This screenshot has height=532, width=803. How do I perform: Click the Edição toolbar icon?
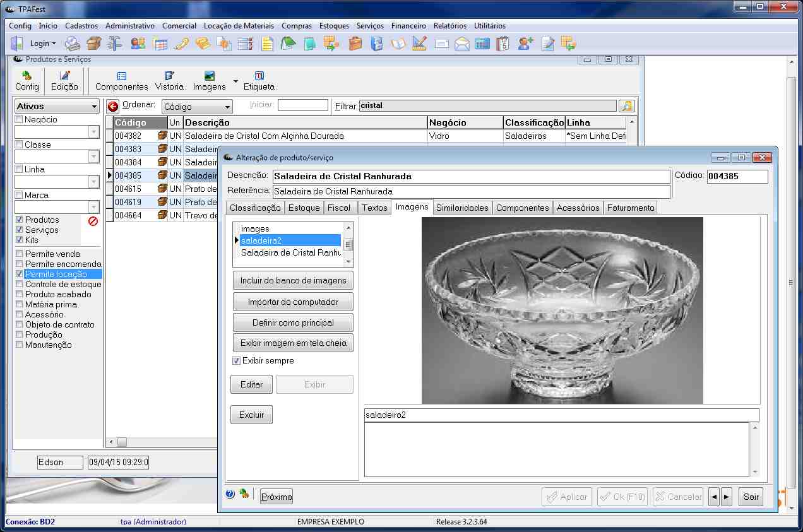[x=64, y=81]
